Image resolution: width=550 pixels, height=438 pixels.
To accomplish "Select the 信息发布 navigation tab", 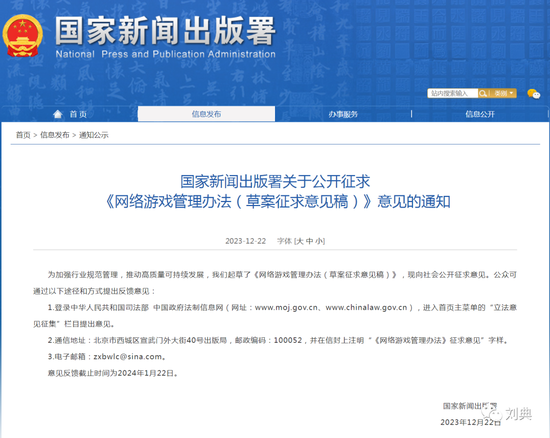I will point(206,114).
